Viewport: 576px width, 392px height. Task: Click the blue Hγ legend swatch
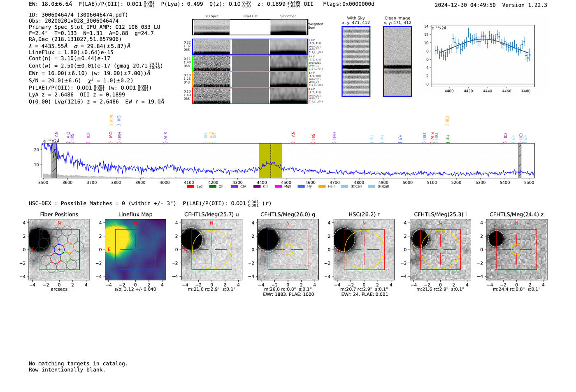click(301, 186)
